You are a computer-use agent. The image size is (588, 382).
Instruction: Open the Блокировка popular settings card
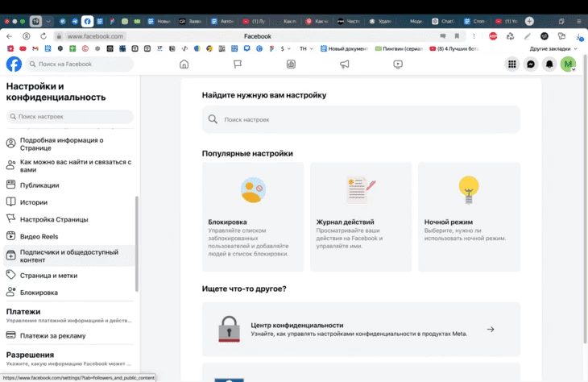[x=253, y=217]
